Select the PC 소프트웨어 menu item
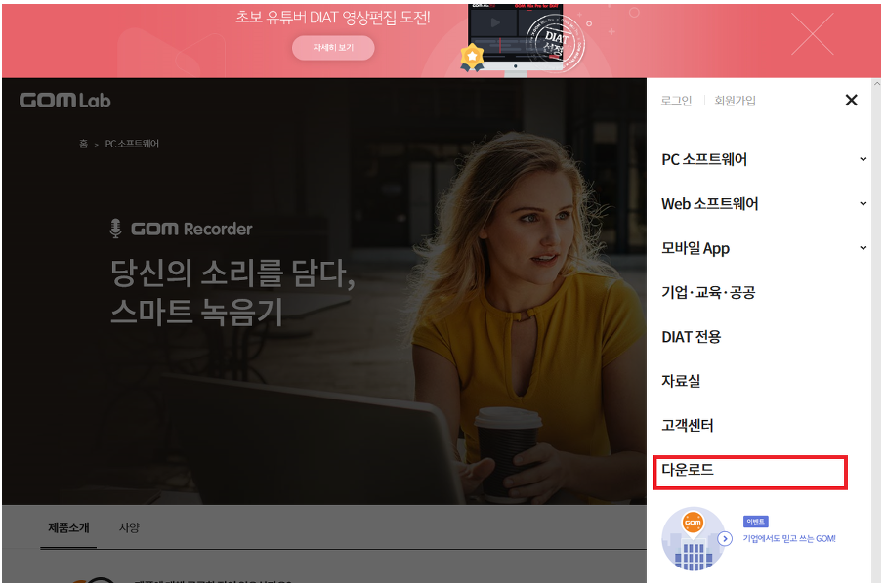Viewport: 885px width, 588px height. click(704, 159)
